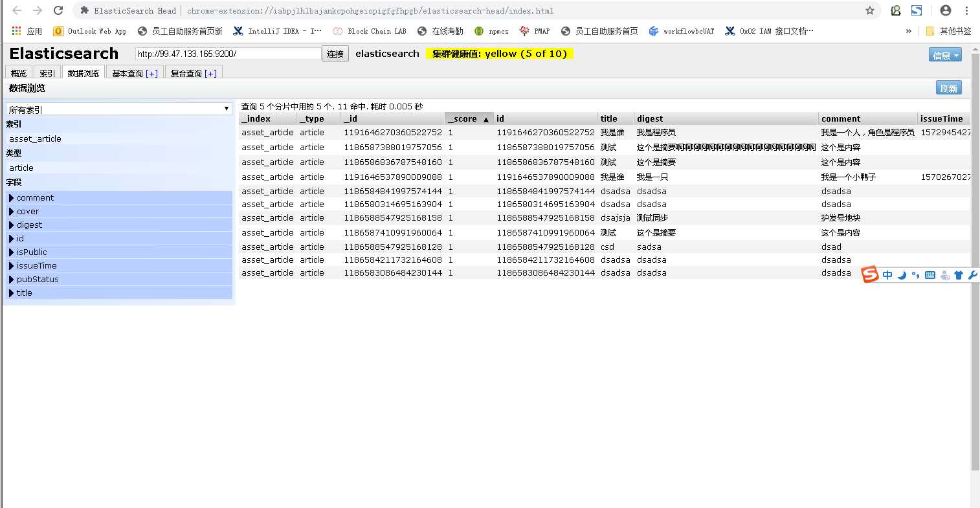The image size is (980, 508).
Task: Click the Elasticsearch URL input field
Action: [228, 54]
